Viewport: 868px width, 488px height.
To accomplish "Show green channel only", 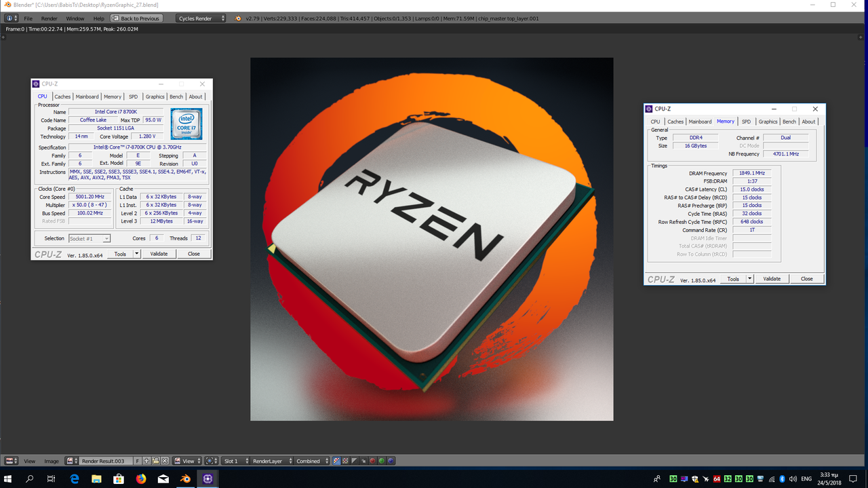I will coord(382,461).
